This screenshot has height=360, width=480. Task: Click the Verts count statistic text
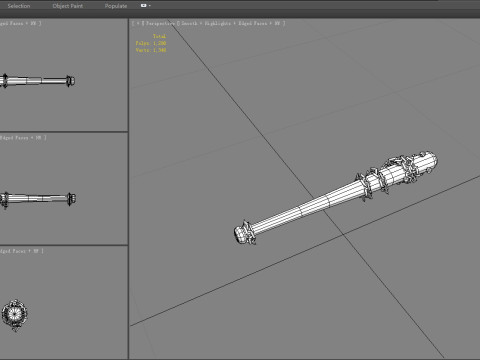(151, 50)
